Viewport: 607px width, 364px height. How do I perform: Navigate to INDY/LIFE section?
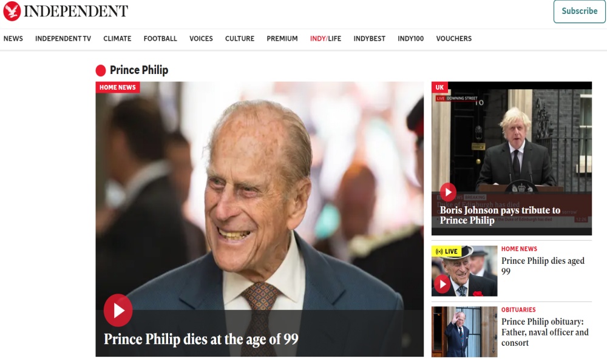[x=325, y=39]
